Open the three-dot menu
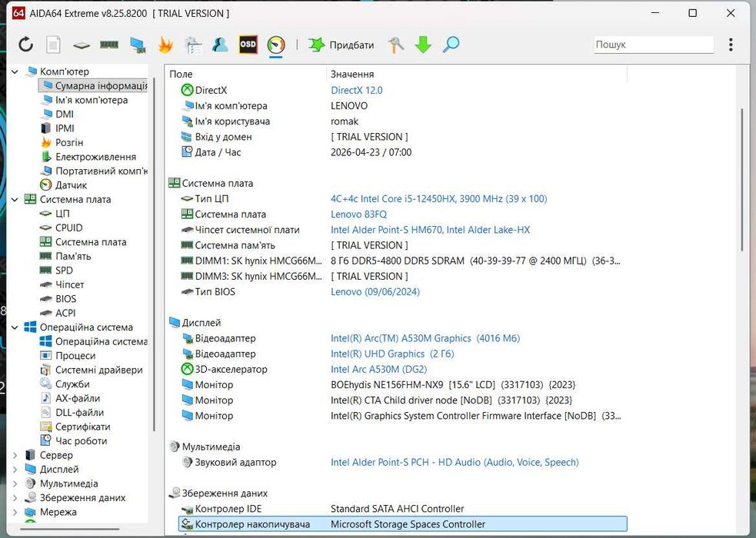Viewport: 756px width, 538px height. point(731,45)
